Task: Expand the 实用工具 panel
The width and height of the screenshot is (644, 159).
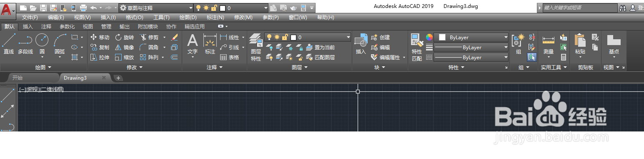Action: [x=554, y=67]
